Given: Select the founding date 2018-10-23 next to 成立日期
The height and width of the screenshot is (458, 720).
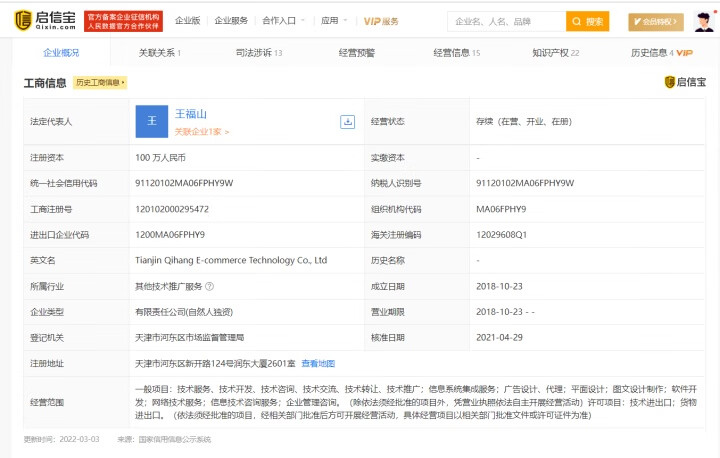Looking at the screenshot, I should click(499, 286).
